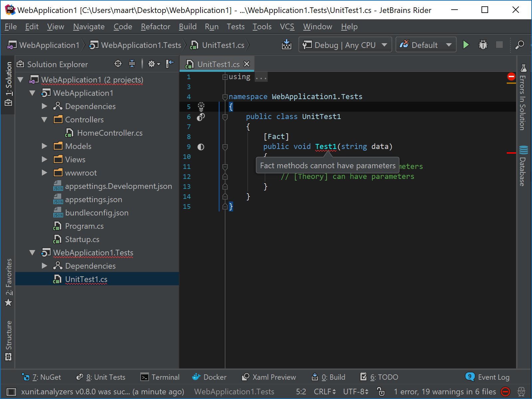Click the locate file crosshair icon in Solution Explorer
This screenshot has height=399, width=532.
[x=118, y=64]
